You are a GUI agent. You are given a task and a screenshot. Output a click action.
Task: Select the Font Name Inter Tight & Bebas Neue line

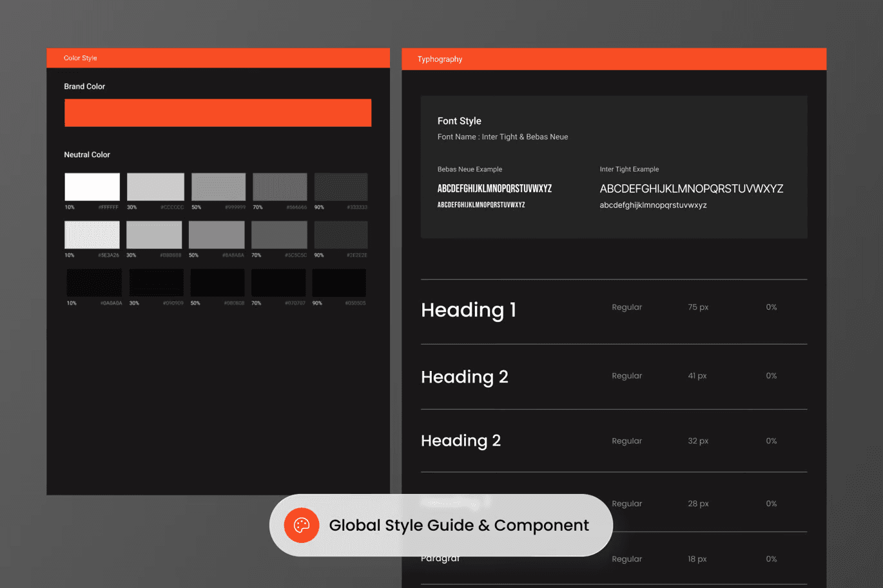(503, 137)
